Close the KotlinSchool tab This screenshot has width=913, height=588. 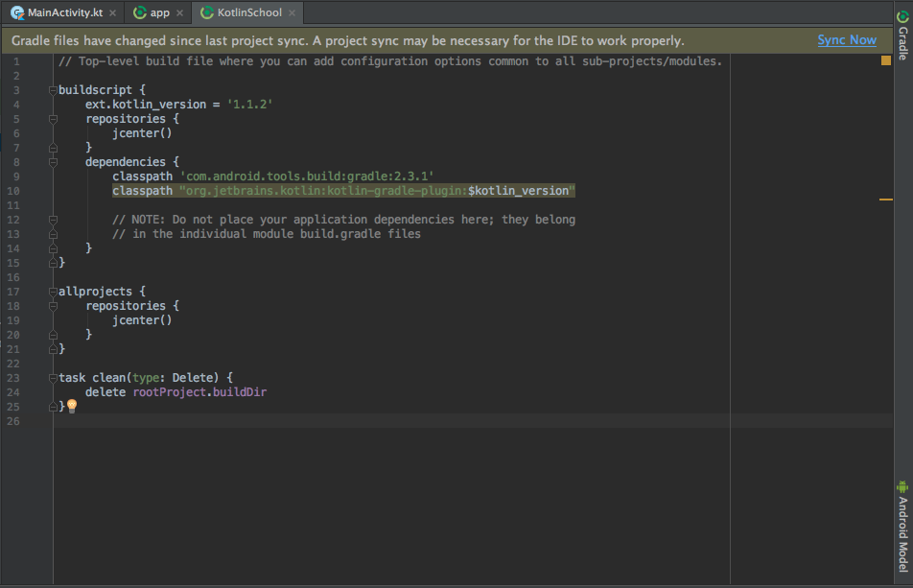(x=292, y=12)
